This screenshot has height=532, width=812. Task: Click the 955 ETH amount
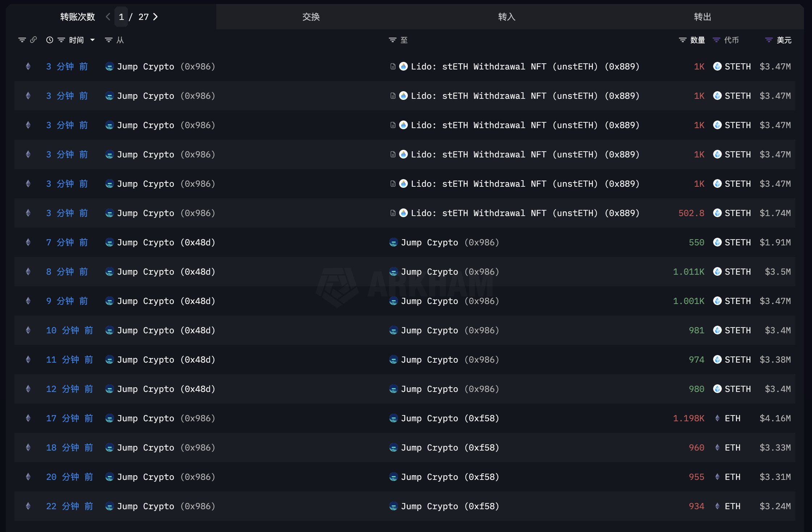coord(696,477)
